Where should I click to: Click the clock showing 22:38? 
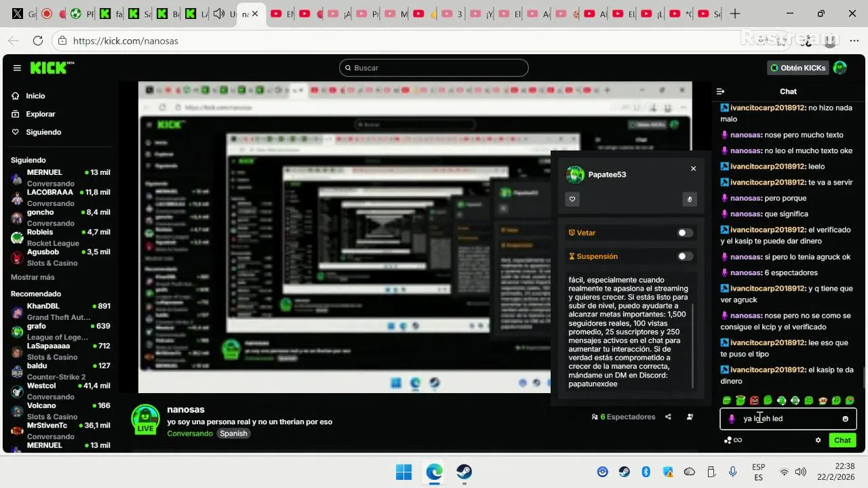pyautogui.click(x=845, y=466)
